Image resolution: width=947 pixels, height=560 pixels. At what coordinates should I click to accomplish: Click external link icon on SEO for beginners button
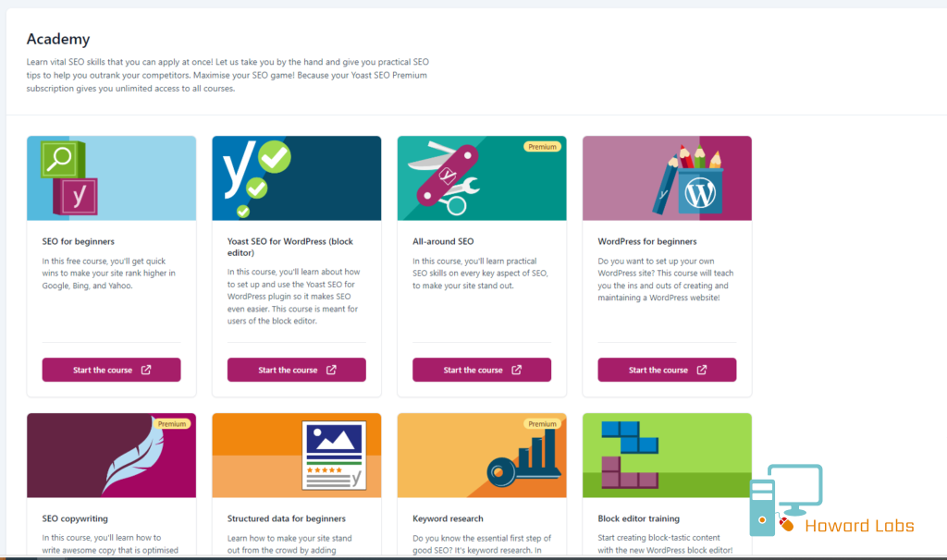point(146,370)
